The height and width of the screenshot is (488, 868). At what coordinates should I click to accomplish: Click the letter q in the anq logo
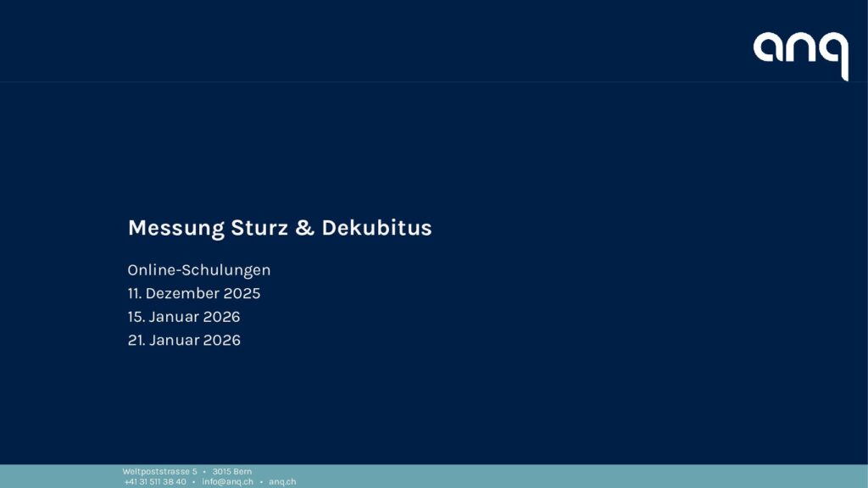pos(834,53)
